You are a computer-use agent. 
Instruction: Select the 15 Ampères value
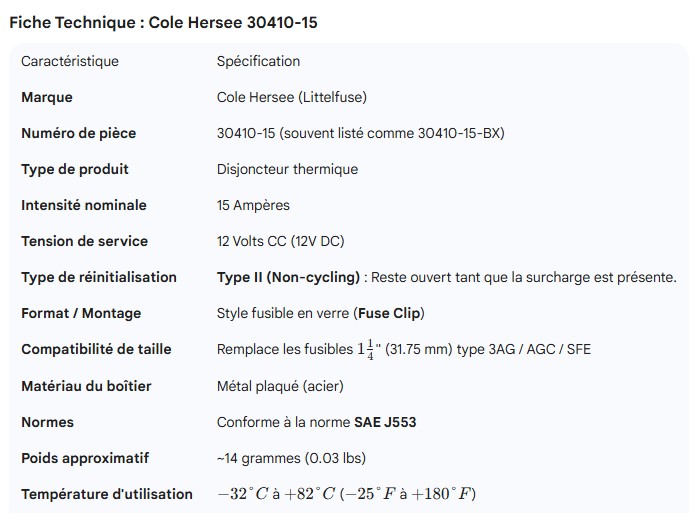253,206
